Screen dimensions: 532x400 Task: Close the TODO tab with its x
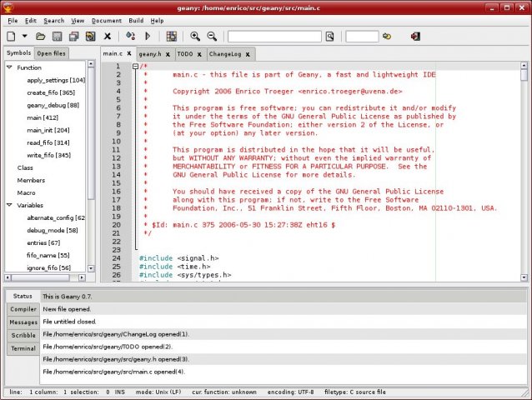(x=199, y=54)
